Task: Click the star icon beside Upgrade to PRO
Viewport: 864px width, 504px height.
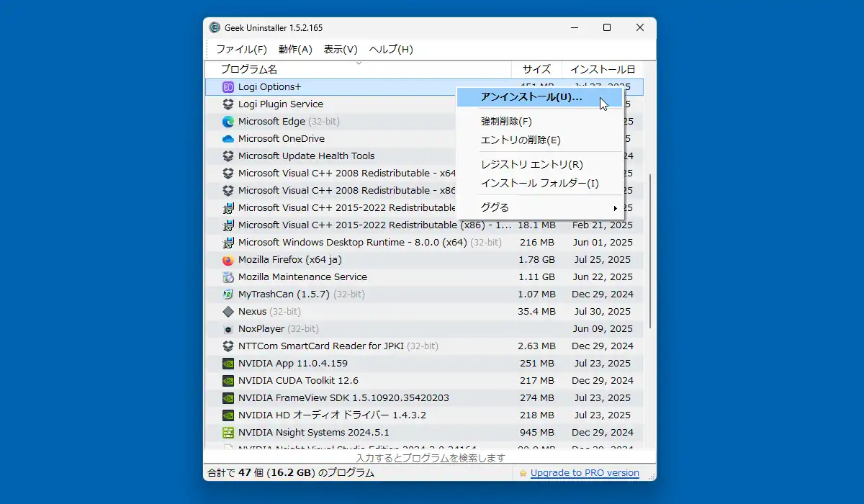Action: tap(523, 473)
